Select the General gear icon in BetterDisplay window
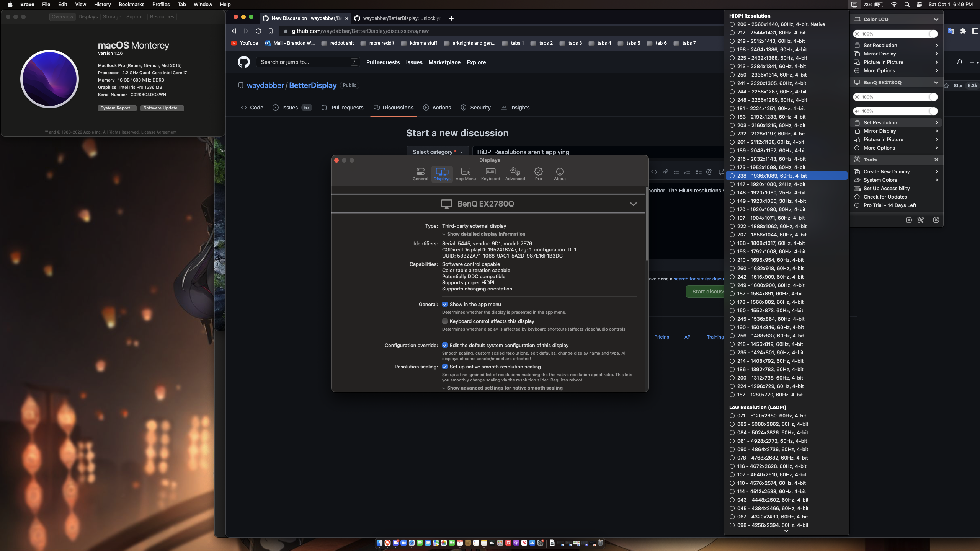Screen dimensions: 980x551 click(x=420, y=173)
